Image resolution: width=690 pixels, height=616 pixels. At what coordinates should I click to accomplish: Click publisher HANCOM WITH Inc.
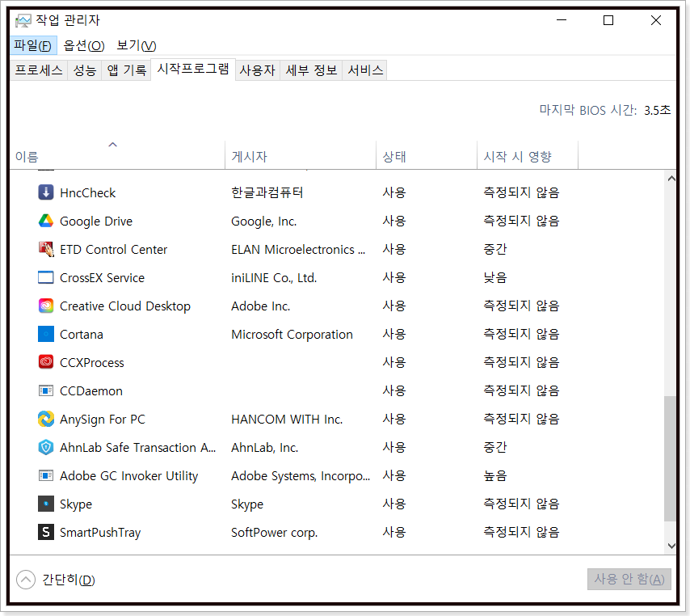pos(287,420)
